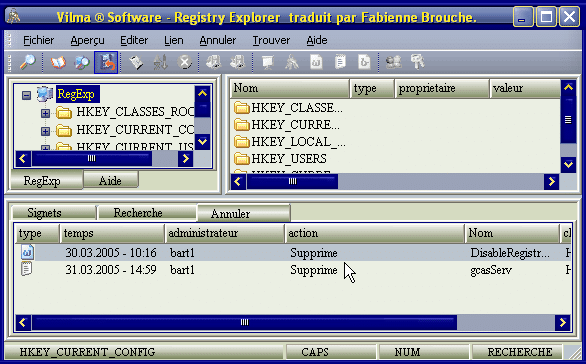Click the greyed 'ab' string value toolbar icon
The height and width of the screenshot is (364, 586).
(316, 62)
